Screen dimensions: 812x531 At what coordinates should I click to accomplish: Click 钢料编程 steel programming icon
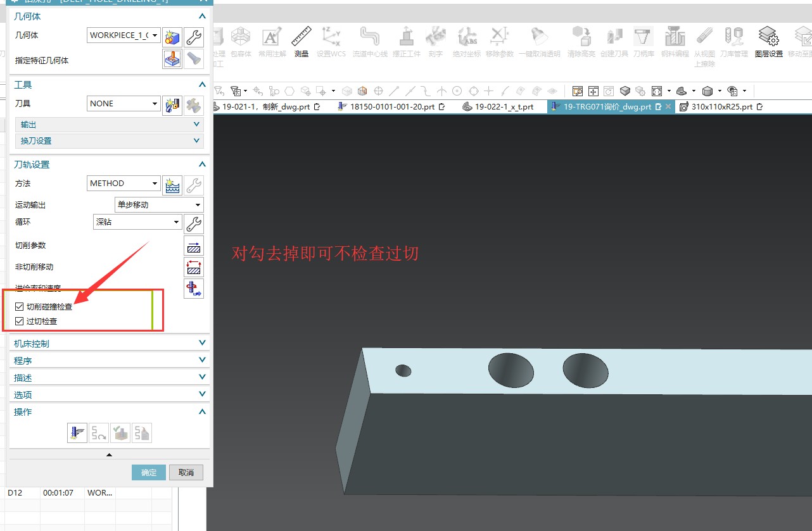(x=675, y=42)
